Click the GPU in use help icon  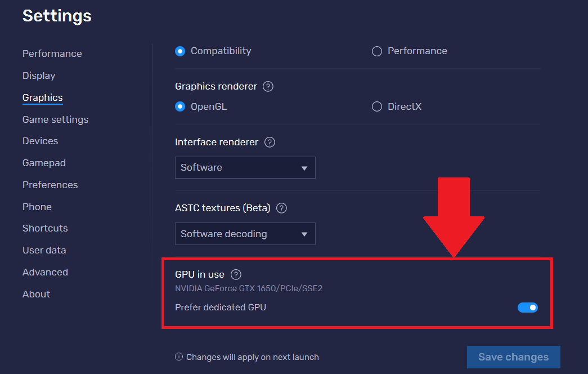click(236, 274)
